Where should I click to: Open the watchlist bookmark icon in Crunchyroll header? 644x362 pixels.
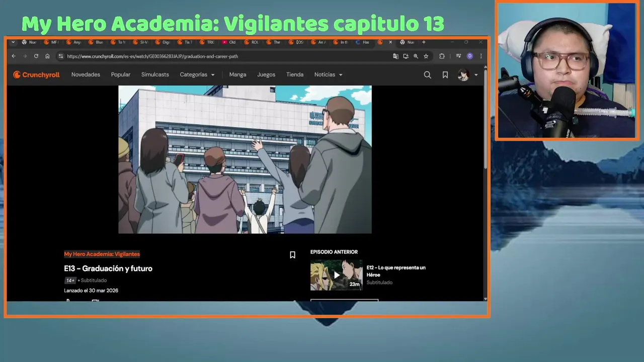[x=445, y=75]
